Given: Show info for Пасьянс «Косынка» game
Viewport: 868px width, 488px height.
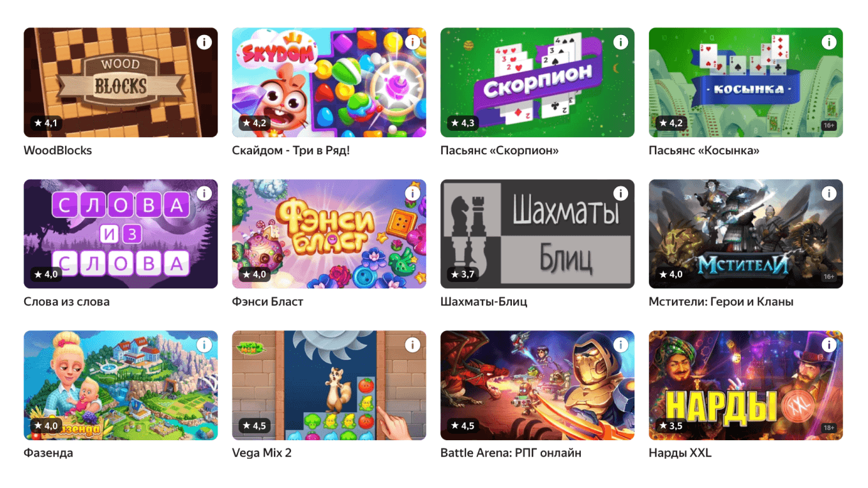Looking at the screenshot, I should pyautogui.click(x=828, y=42).
